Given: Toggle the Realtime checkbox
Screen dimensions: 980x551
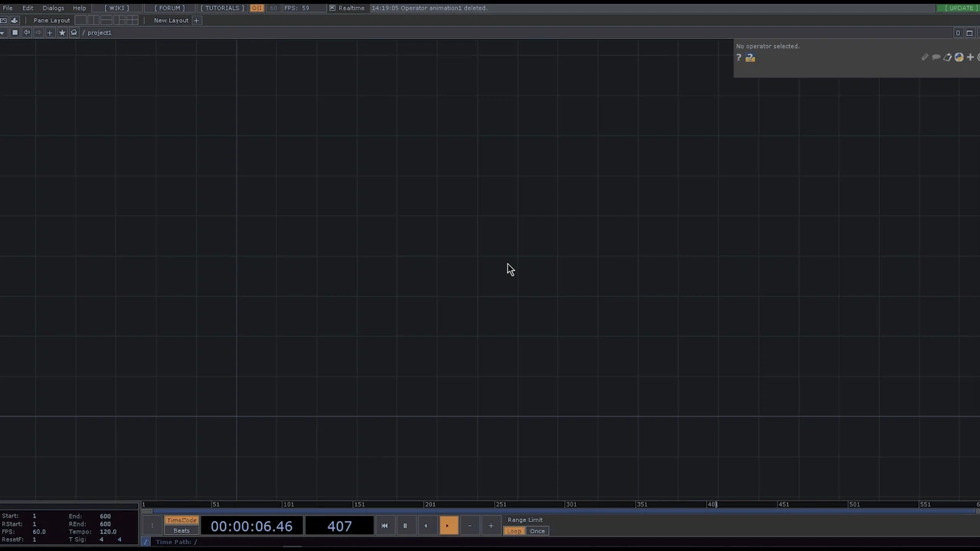Looking at the screenshot, I should tap(332, 8).
